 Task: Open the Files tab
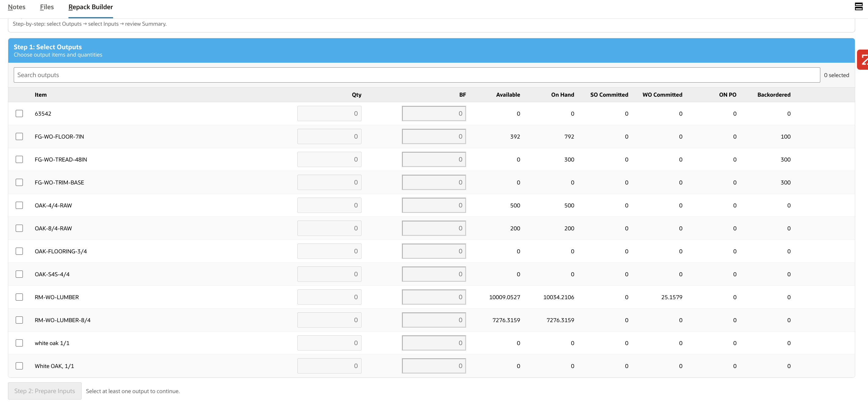[x=47, y=7]
